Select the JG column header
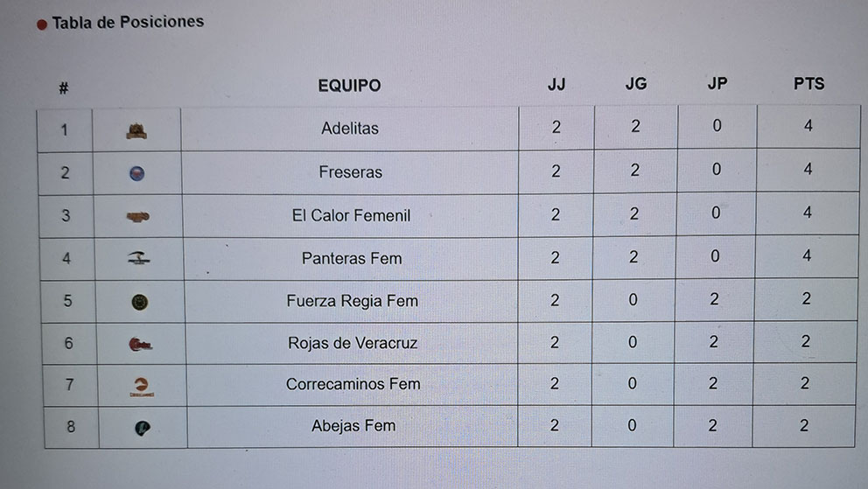Screen dimensions: 868x489 click(x=636, y=84)
